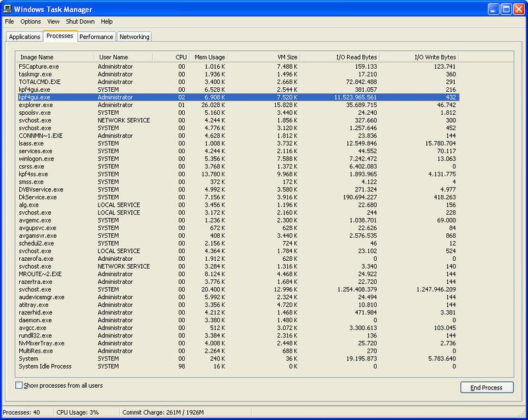Select the Processes tab
Screen dimensions: 528x420
click(60, 36)
